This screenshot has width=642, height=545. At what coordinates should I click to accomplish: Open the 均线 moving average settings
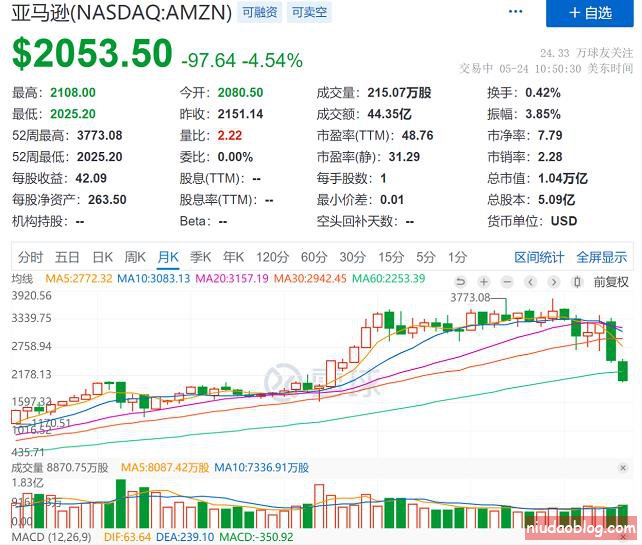[x=22, y=279]
